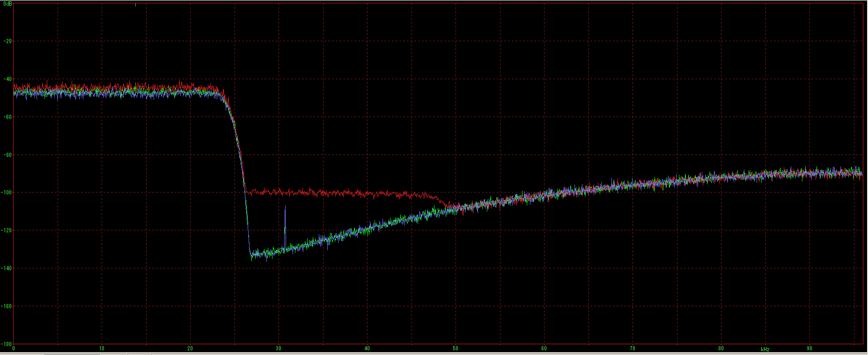Viewport: 868px width, 355px height.
Task: Click the 30 kHz frequency axis label
Action: [x=279, y=348]
